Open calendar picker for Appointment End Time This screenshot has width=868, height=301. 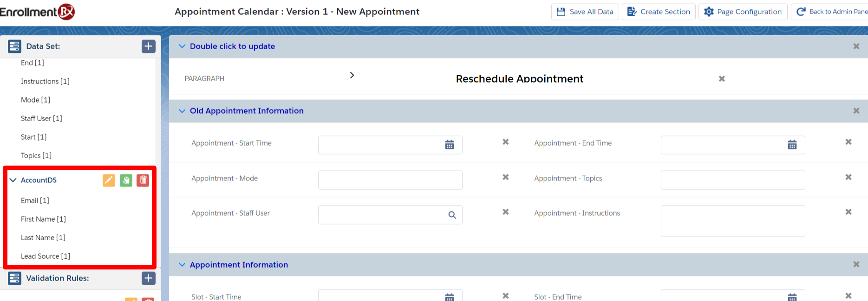point(792,145)
